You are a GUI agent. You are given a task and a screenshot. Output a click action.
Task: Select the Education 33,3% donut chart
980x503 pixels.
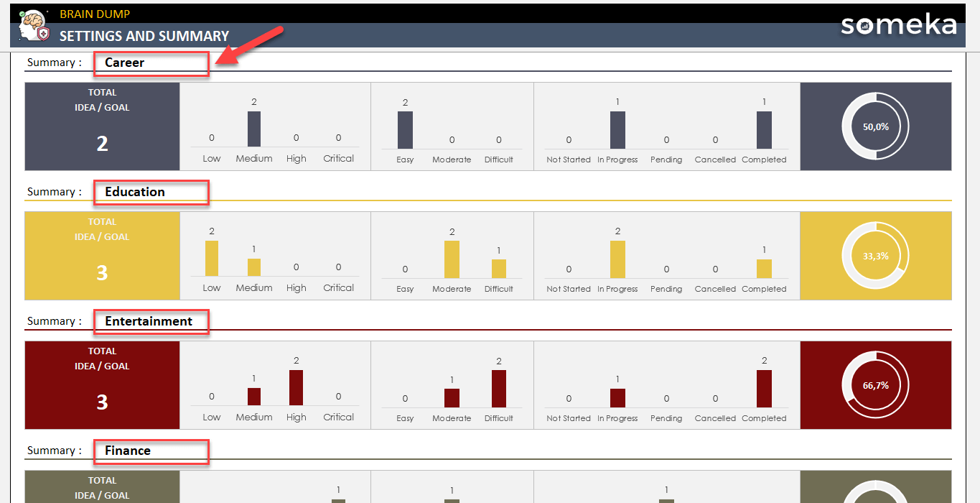click(x=875, y=256)
